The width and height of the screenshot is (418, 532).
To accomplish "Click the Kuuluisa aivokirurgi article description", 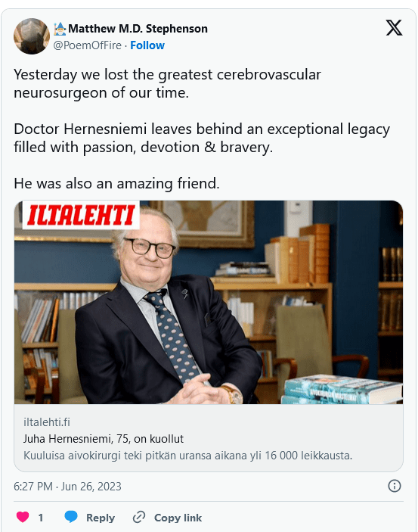I will (187, 456).
